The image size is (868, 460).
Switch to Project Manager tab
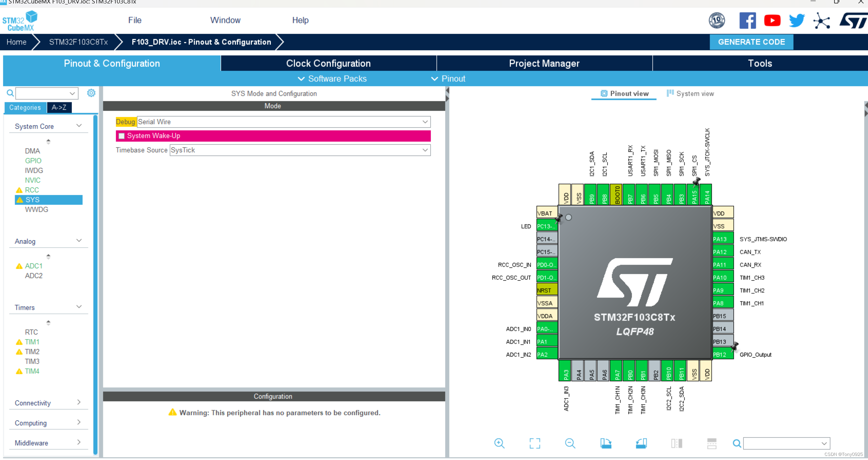[x=544, y=63]
